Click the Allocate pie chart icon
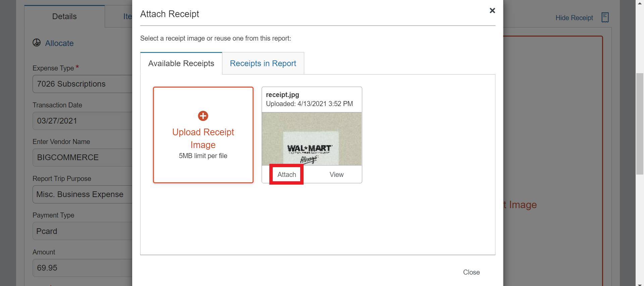The width and height of the screenshot is (644, 286). point(37,43)
